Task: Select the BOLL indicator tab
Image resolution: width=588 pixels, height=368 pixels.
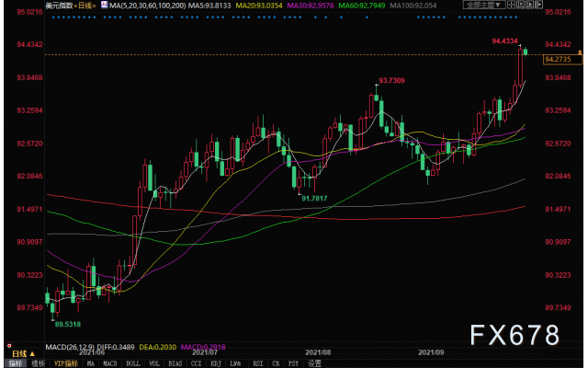Action: (x=132, y=363)
